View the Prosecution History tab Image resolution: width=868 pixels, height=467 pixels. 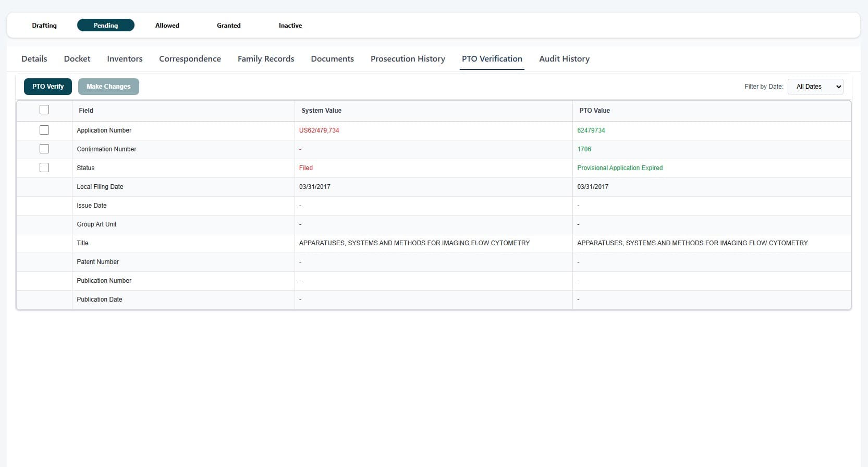pyautogui.click(x=408, y=59)
